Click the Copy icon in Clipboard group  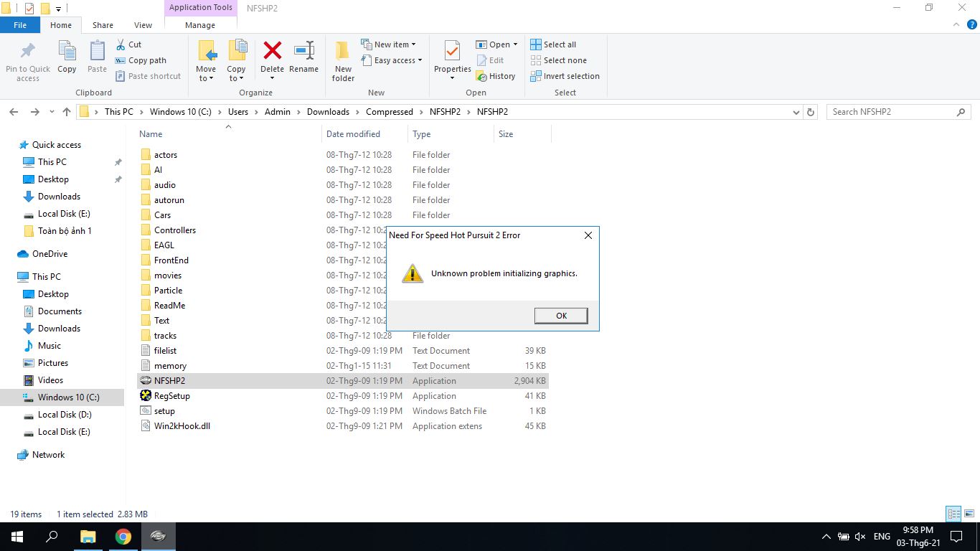tap(67, 52)
